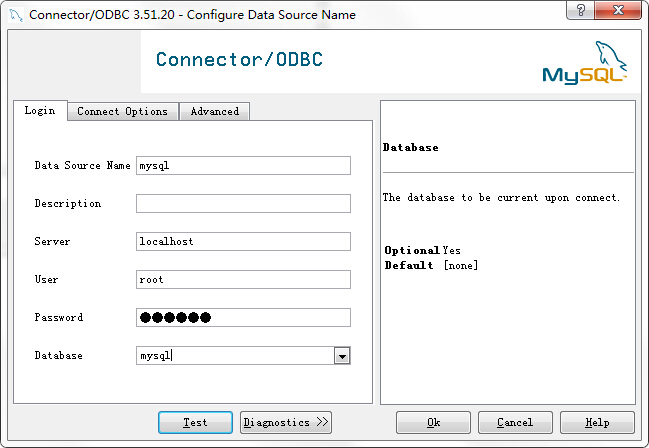Click the MySQL dolphin logo

[x=584, y=62]
